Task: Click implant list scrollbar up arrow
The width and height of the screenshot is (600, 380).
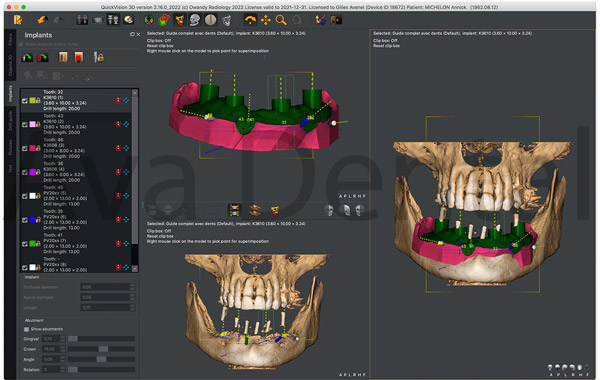Action: pyautogui.click(x=135, y=92)
